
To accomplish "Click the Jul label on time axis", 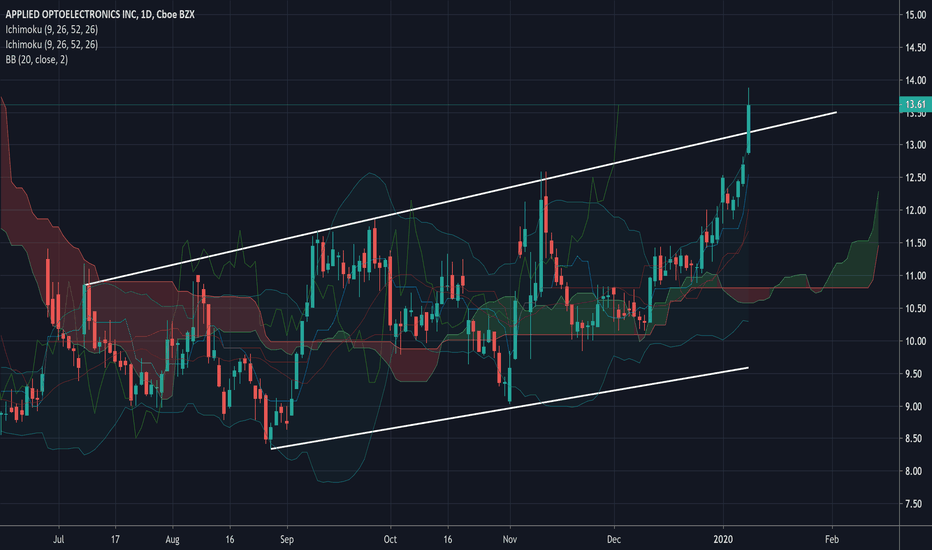I will tap(58, 539).
